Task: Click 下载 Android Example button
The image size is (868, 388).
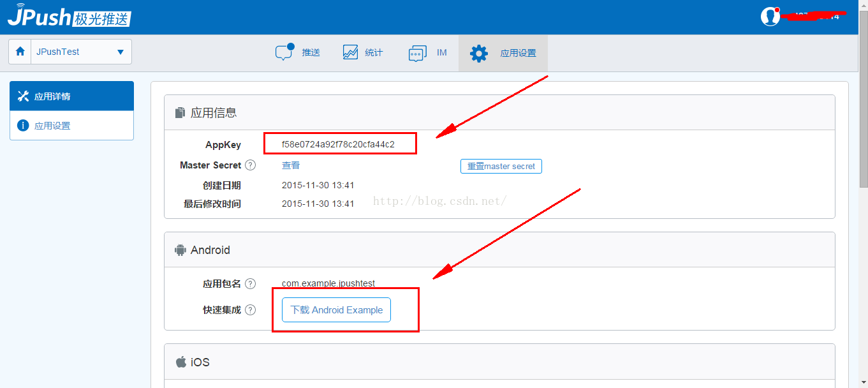Action: (x=336, y=310)
